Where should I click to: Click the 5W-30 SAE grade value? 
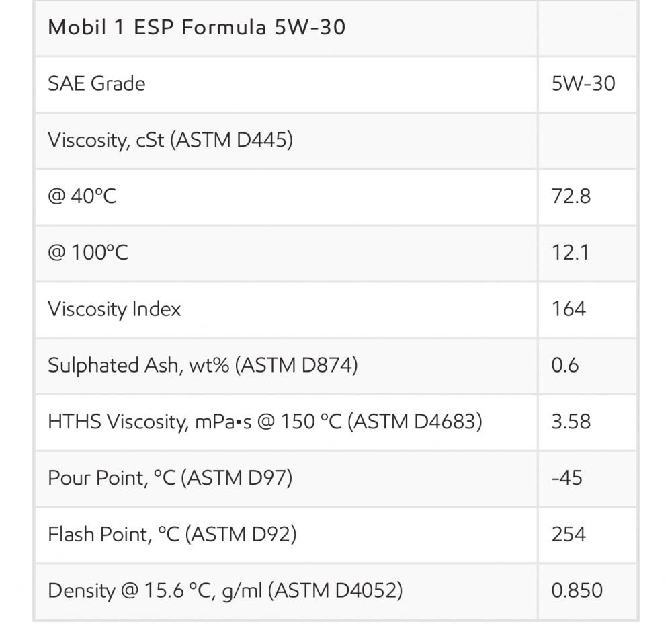(583, 83)
